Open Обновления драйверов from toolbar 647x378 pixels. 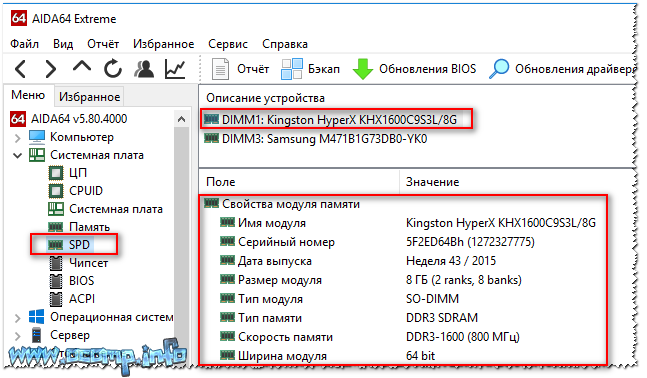point(562,69)
